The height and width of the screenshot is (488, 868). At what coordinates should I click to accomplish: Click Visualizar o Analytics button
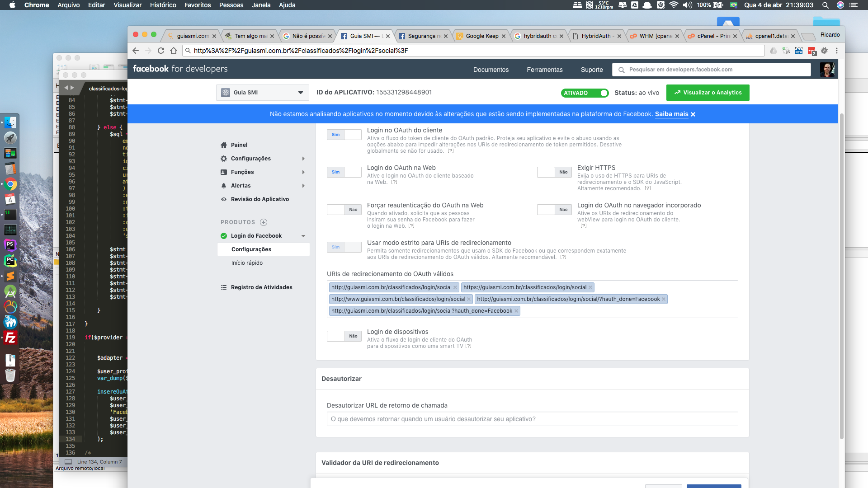click(x=708, y=93)
